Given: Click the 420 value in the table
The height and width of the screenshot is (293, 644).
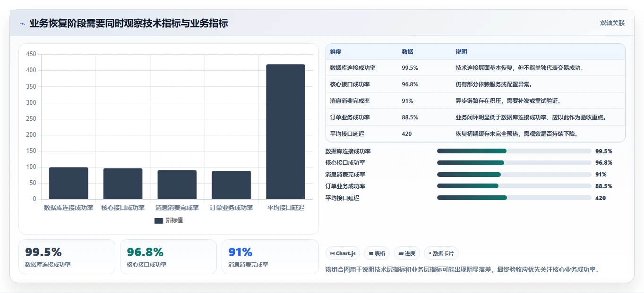Looking at the screenshot, I should click(406, 134).
